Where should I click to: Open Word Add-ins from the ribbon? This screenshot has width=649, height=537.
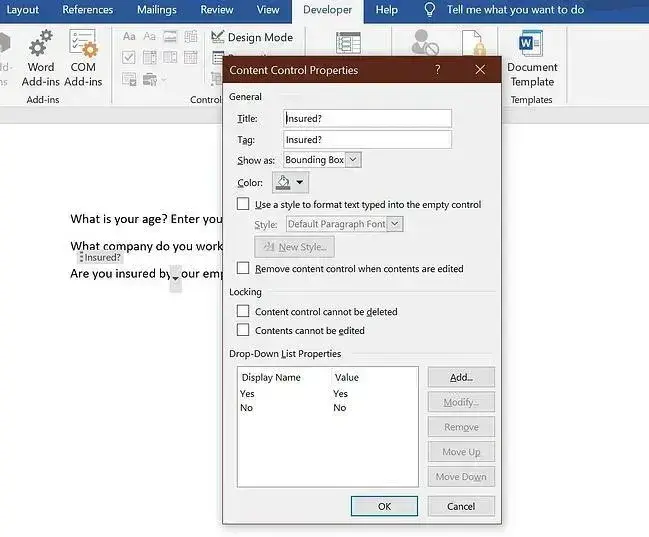pyautogui.click(x=41, y=58)
